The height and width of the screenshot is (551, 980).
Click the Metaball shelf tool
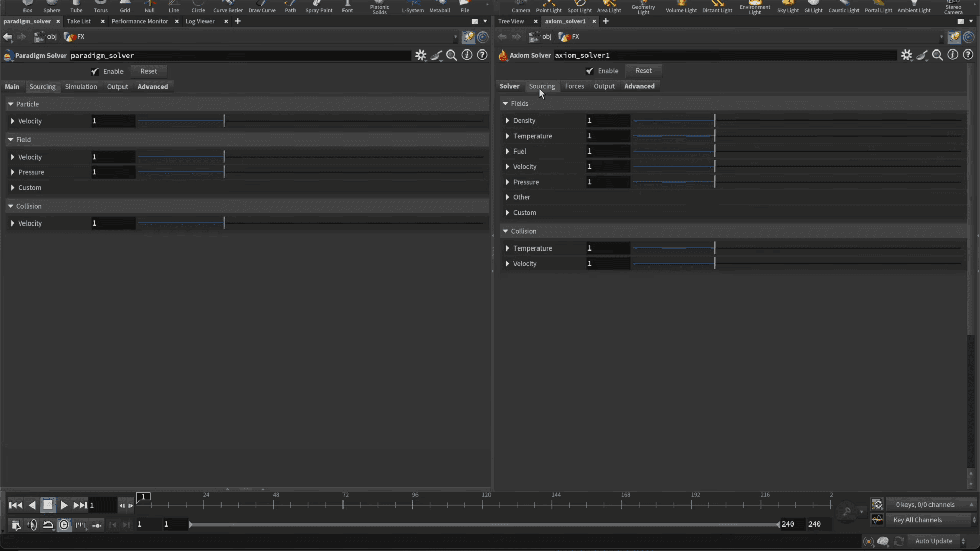pos(439,7)
